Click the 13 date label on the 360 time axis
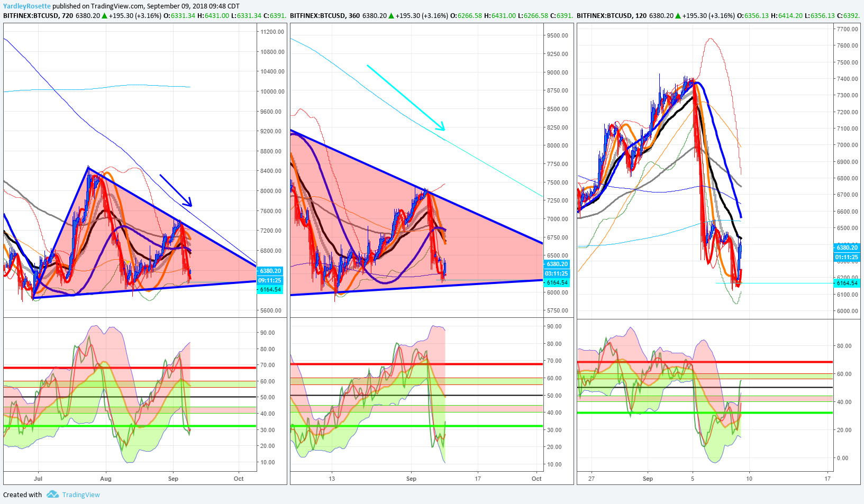The image size is (864, 504). coord(332,479)
